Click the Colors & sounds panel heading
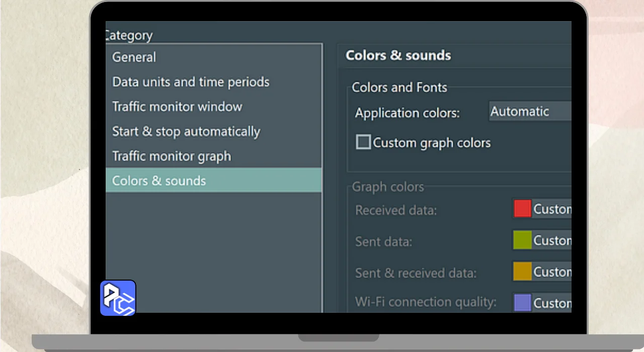The height and width of the screenshot is (352, 644). (x=398, y=55)
